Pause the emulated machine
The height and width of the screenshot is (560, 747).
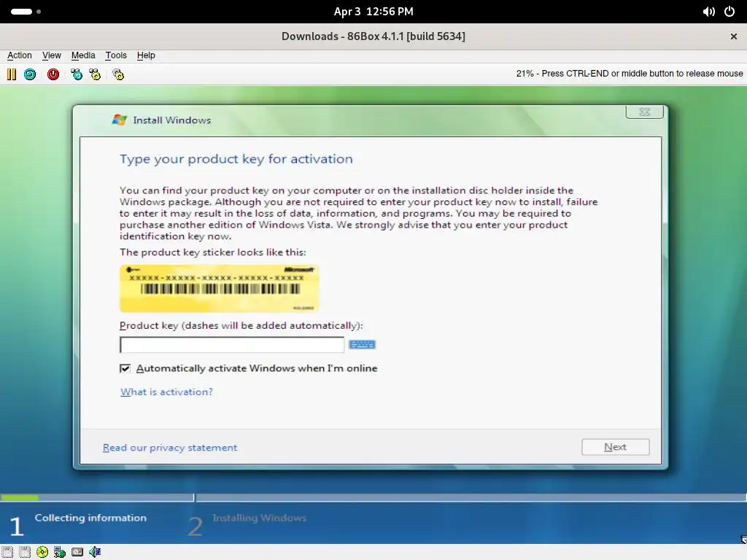pos(12,74)
